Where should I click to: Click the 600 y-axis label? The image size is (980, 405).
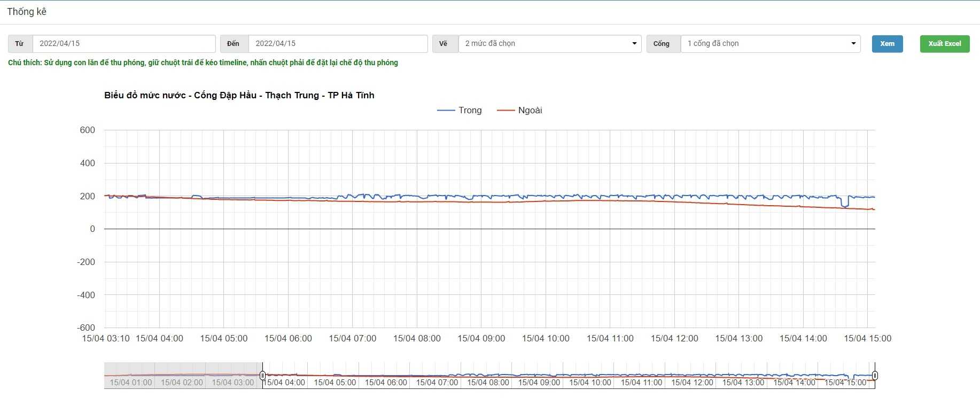pyautogui.click(x=88, y=130)
